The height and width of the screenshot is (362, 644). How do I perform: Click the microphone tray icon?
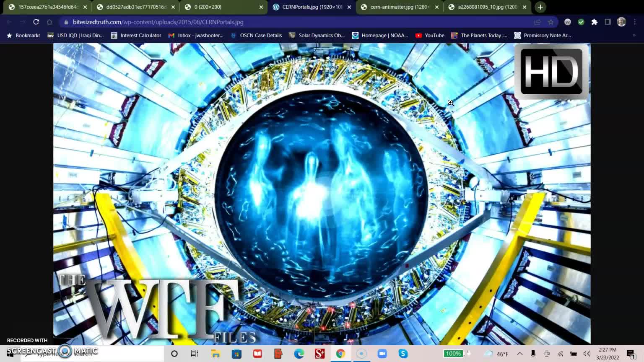[533, 354]
